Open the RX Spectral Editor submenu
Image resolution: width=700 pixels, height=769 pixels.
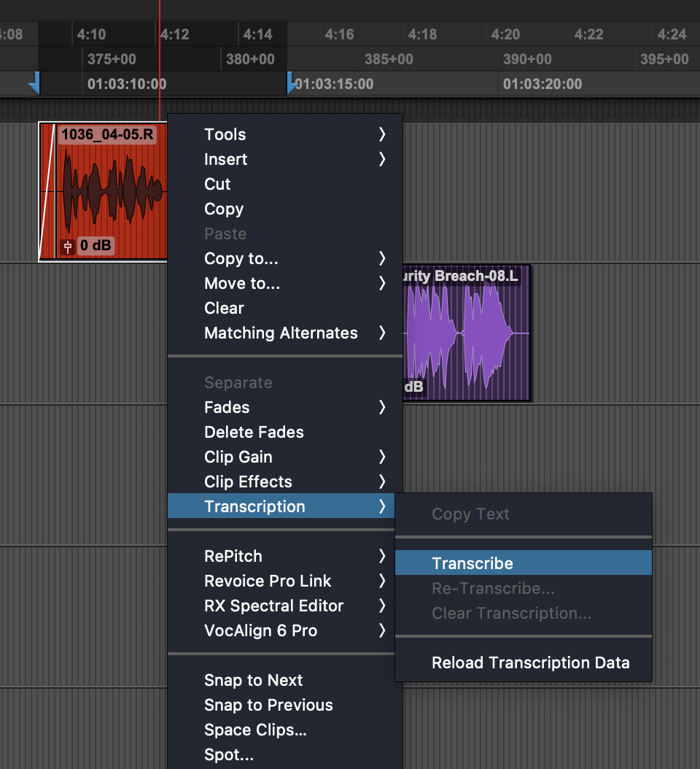281,606
